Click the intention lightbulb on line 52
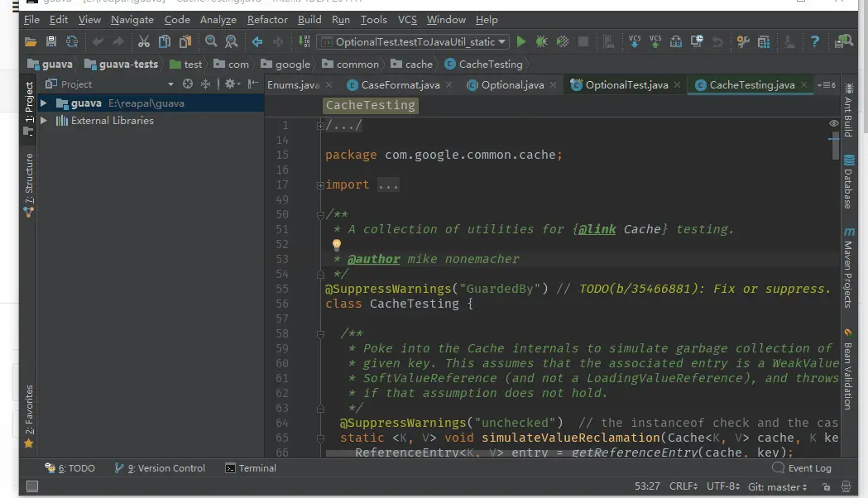The width and height of the screenshot is (868, 498). [336, 244]
